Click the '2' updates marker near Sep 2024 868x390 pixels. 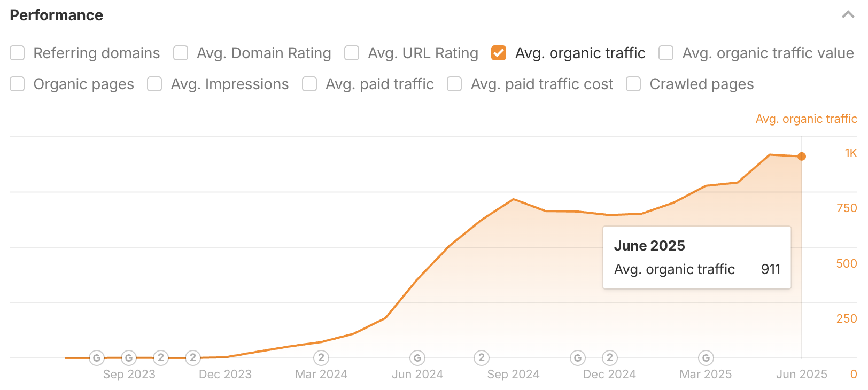coord(482,358)
